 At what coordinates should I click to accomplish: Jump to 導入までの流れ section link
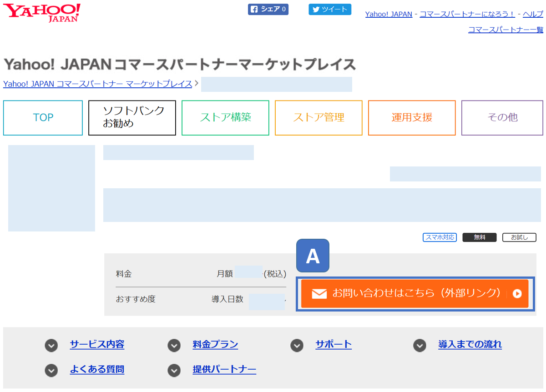(x=470, y=344)
